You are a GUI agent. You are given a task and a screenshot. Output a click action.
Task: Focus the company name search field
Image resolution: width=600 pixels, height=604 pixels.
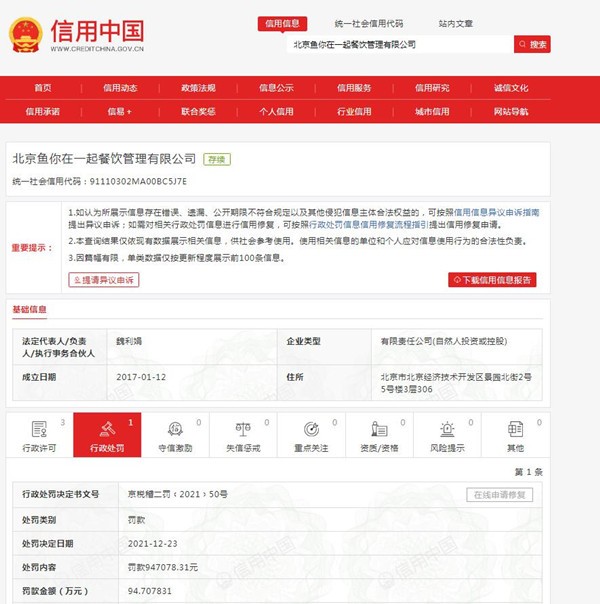tap(400, 44)
